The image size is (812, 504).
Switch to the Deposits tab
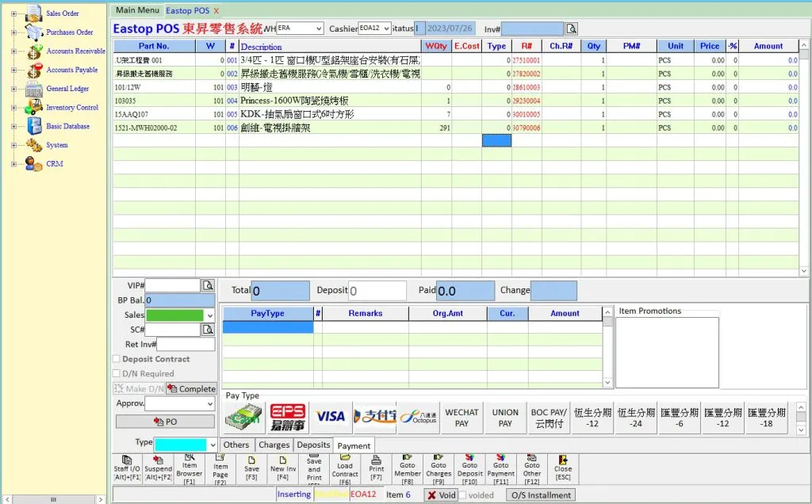point(313,445)
